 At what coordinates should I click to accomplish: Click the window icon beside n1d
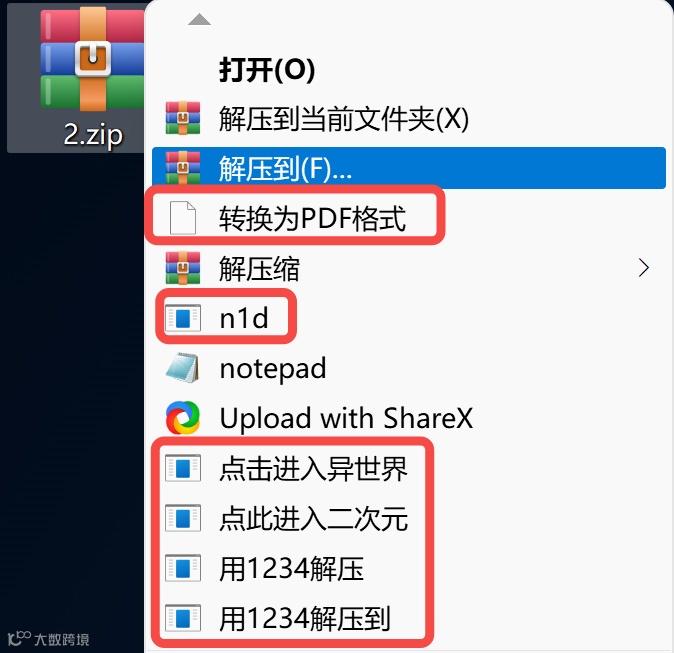click(183, 318)
